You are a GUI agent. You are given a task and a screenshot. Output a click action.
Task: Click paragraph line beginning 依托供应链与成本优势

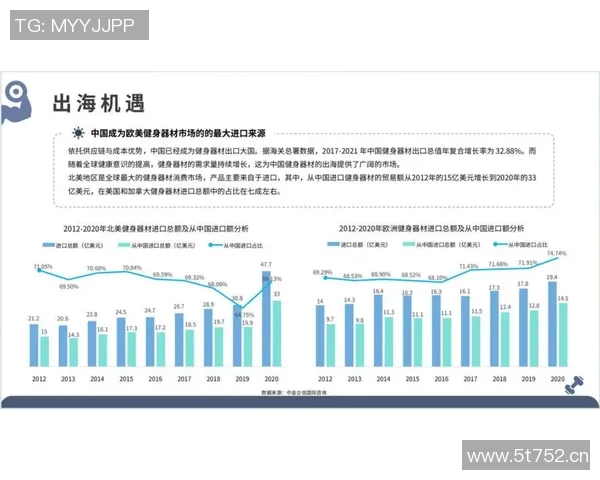(302, 151)
